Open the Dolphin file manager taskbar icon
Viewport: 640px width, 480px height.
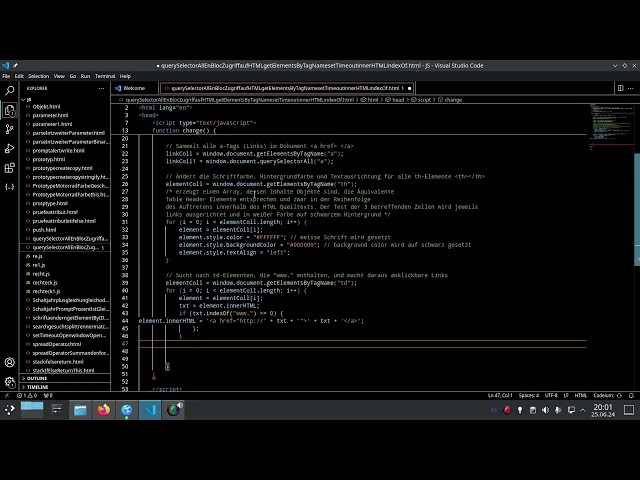point(80,410)
